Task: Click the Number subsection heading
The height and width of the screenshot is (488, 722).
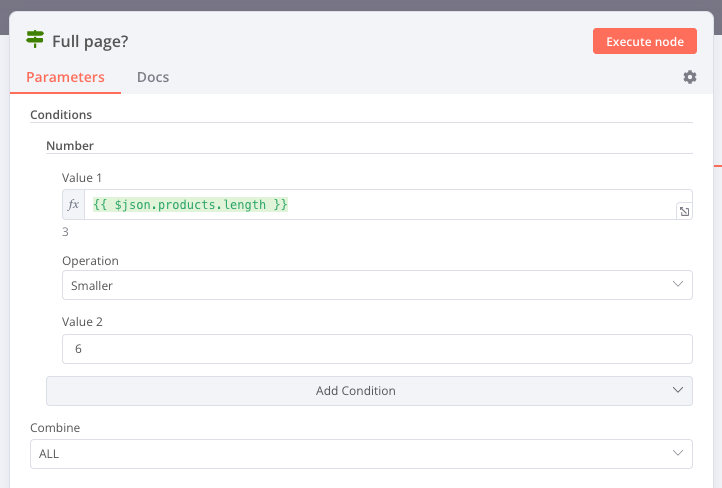Action: pos(70,145)
